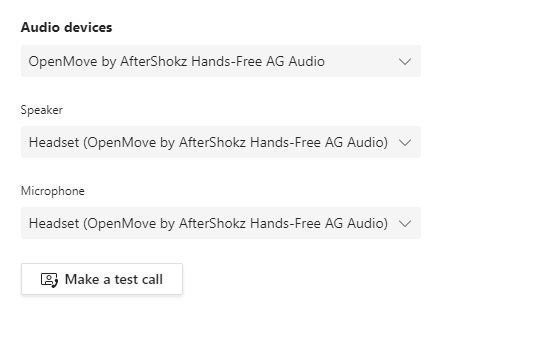Click the test call icon on the button
The height and width of the screenshot is (362, 559).
[49, 280]
